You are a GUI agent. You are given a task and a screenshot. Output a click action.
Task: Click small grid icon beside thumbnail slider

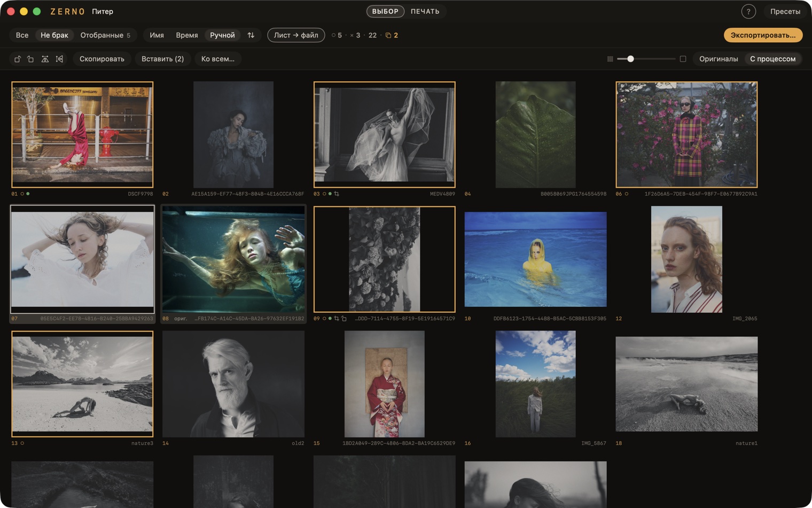coord(610,59)
